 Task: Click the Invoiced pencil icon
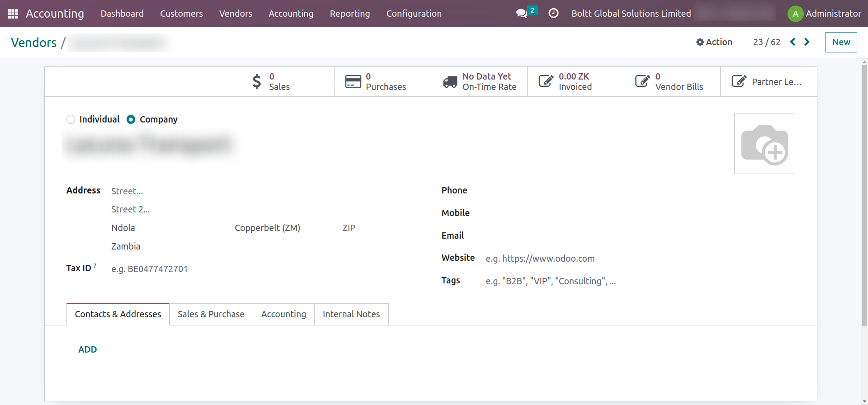tap(546, 81)
